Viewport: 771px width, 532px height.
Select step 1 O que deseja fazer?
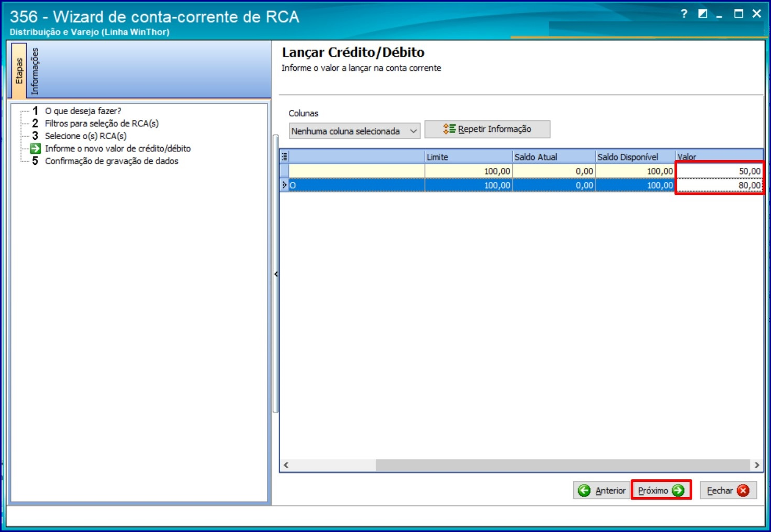coord(83,111)
